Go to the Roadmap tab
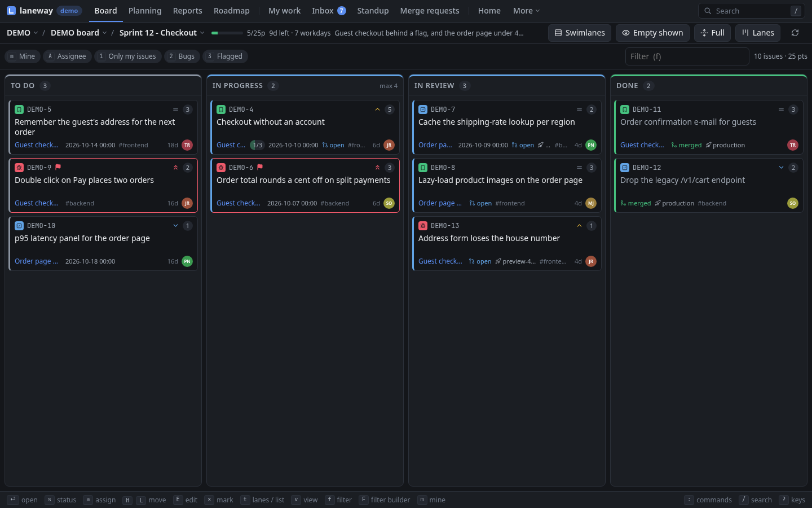 click(x=232, y=11)
